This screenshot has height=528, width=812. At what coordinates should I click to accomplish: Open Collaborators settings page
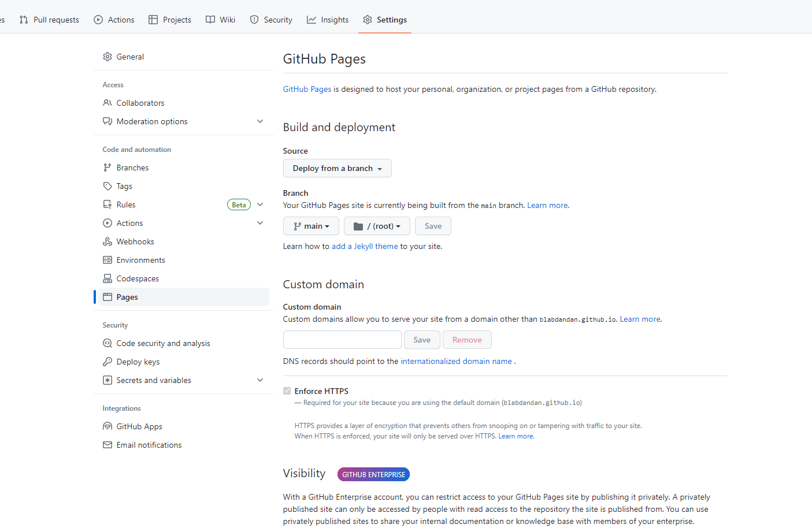tap(184, 103)
